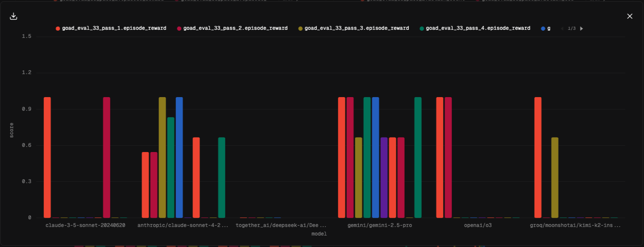The image size is (644, 247).
Task: Click the first red bar for claude-3-5-sonnet-20240620
Action: [47, 157]
